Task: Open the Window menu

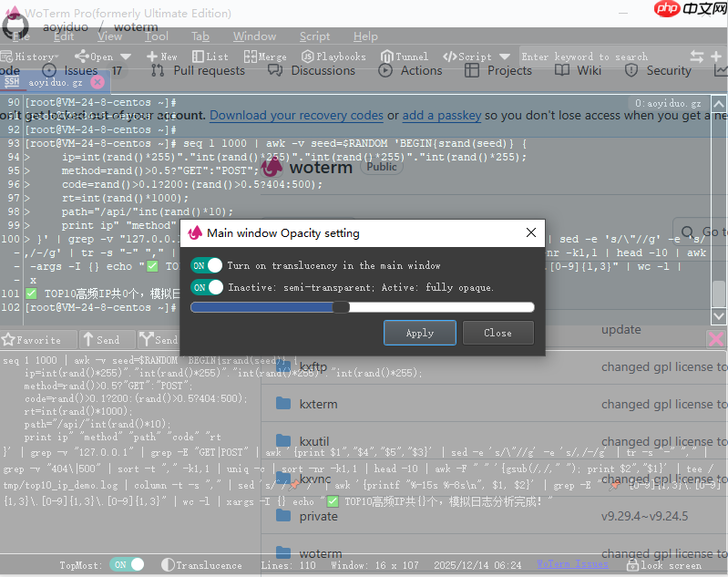Action: [254, 36]
